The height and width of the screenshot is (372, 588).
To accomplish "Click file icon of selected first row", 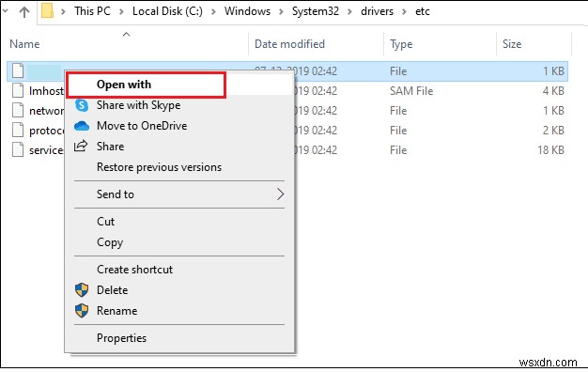I will click(x=18, y=70).
